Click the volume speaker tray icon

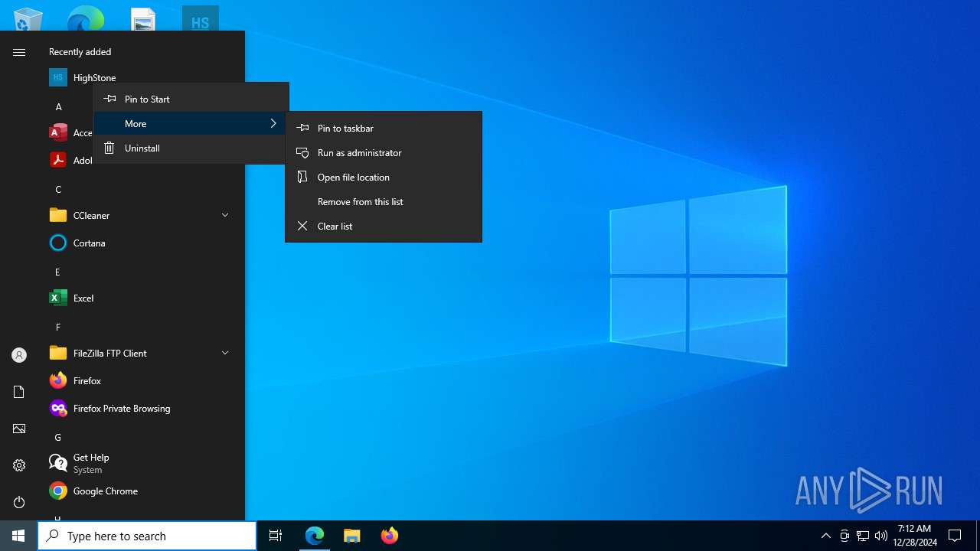pos(881,536)
